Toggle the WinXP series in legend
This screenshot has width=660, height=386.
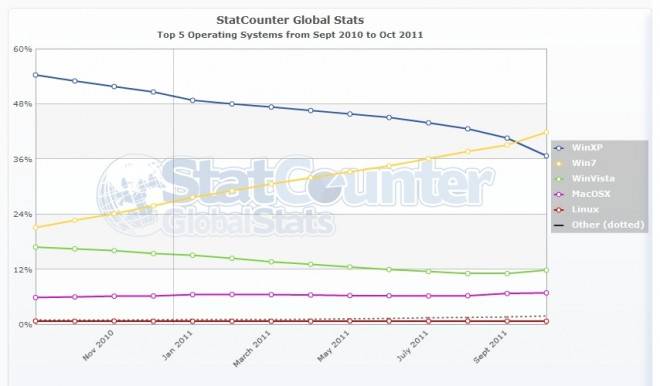[x=579, y=148]
